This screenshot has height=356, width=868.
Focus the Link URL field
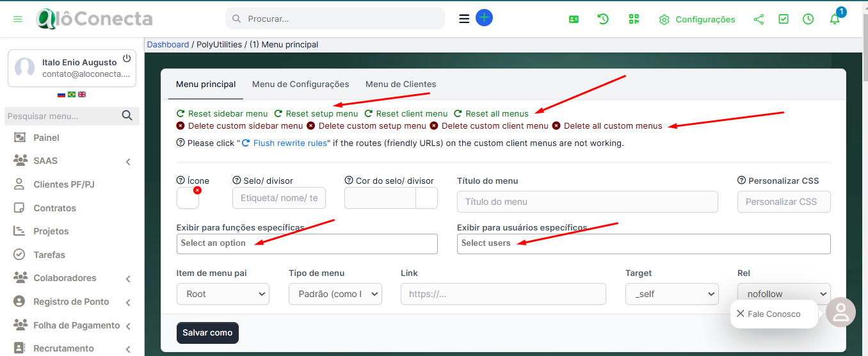click(x=503, y=294)
